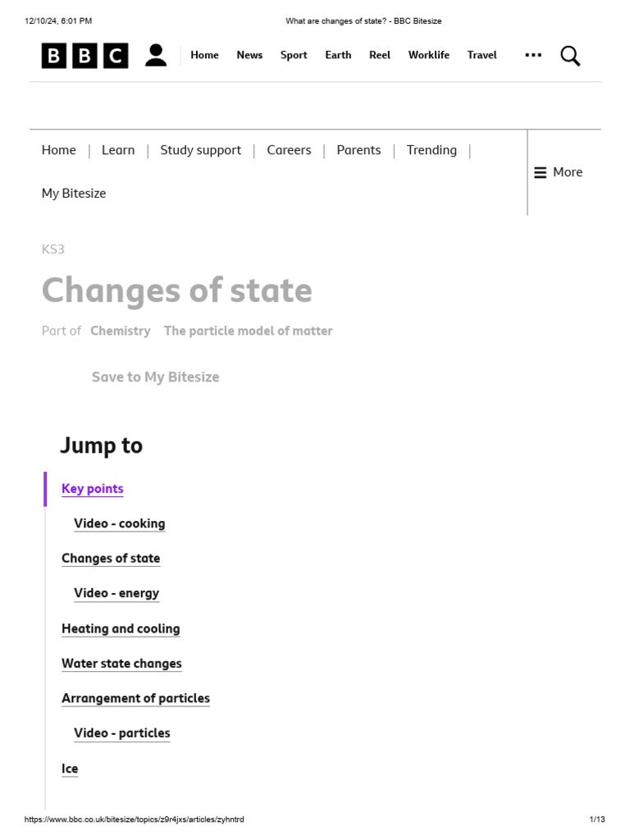
Task: Expand the Bitesize More hamburger menu
Action: click(558, 172)
